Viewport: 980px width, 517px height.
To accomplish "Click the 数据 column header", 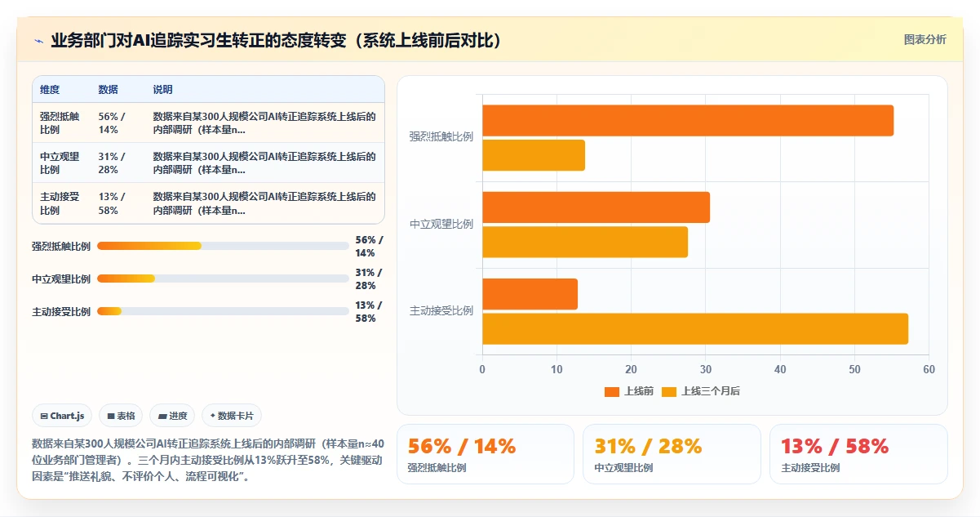I will (x=108, y=90).
